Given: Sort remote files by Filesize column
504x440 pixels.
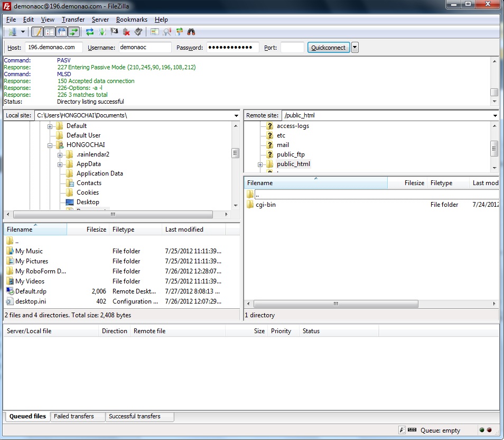Looking at the screenshot, I should [x=407, y=183].
